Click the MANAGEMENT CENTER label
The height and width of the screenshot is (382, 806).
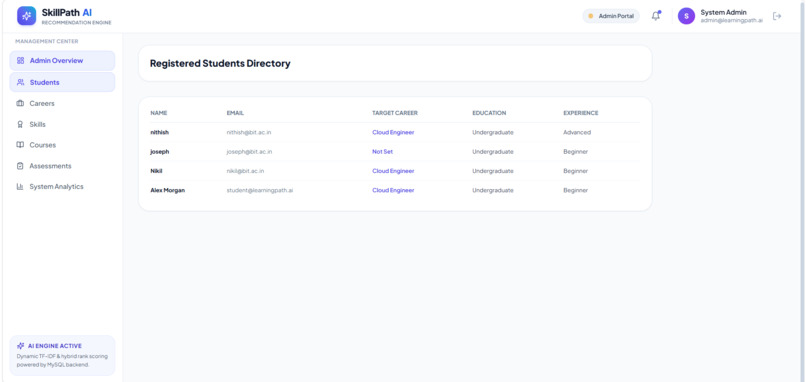pyautogui.click(x=47, y=41)
